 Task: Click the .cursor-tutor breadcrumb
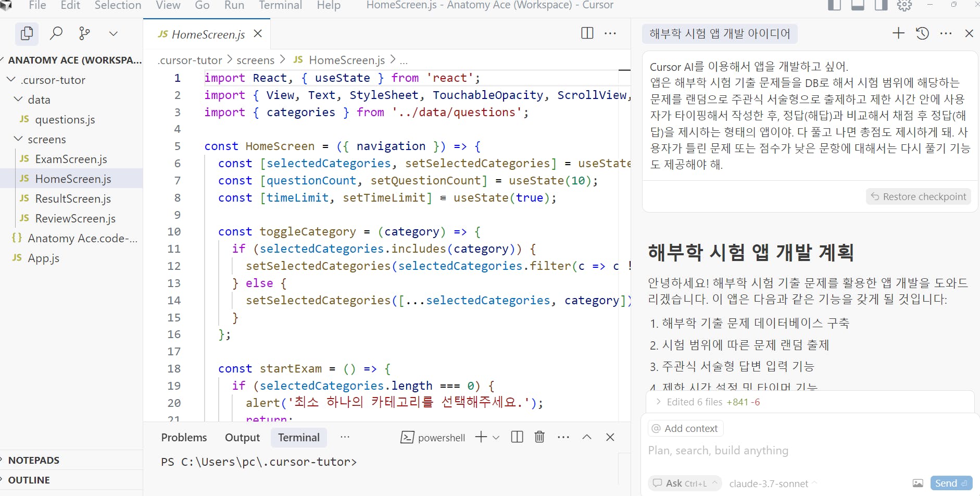coord(190,60)
